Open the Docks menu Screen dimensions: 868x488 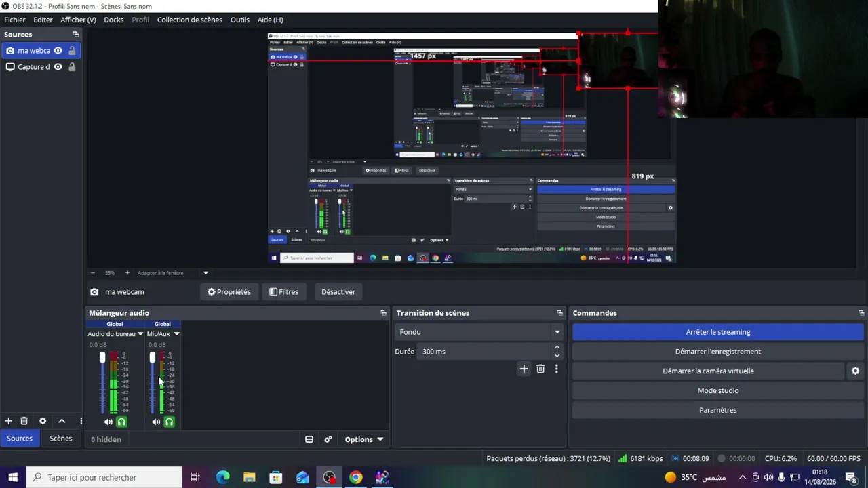[114, 20]
